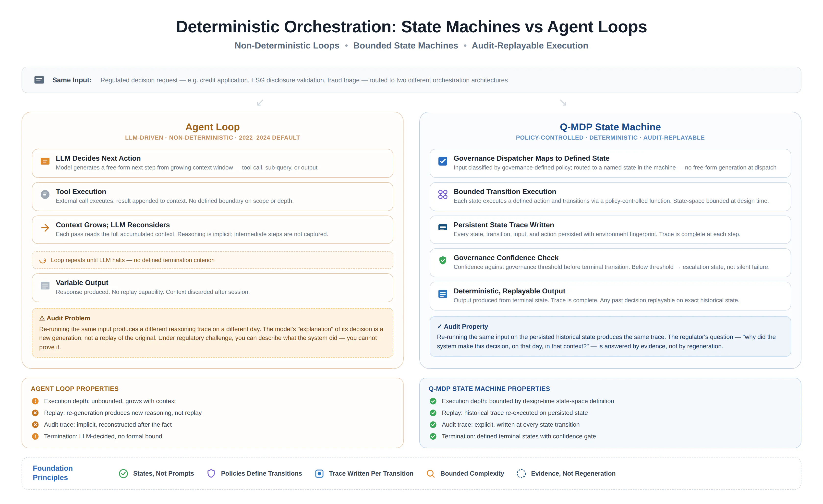The image size is (823, 504).
Task: Click the Audit Problem warning box
Action: (212, 333)
